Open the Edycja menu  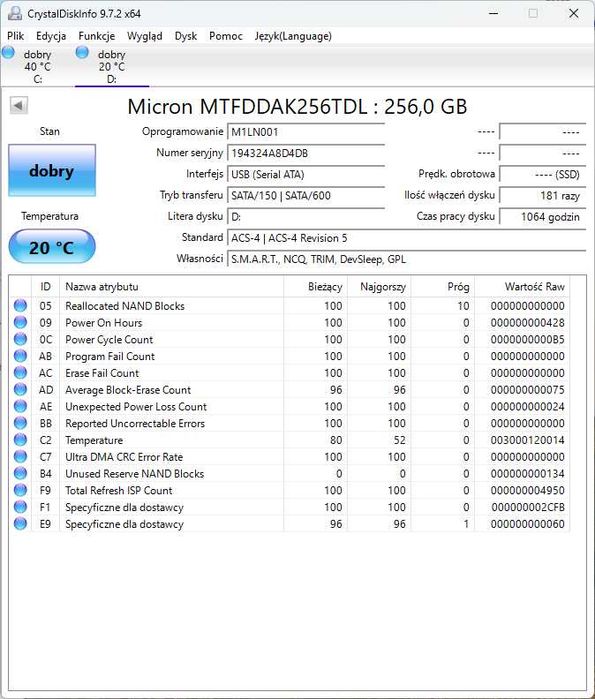[x=51, y=36]
